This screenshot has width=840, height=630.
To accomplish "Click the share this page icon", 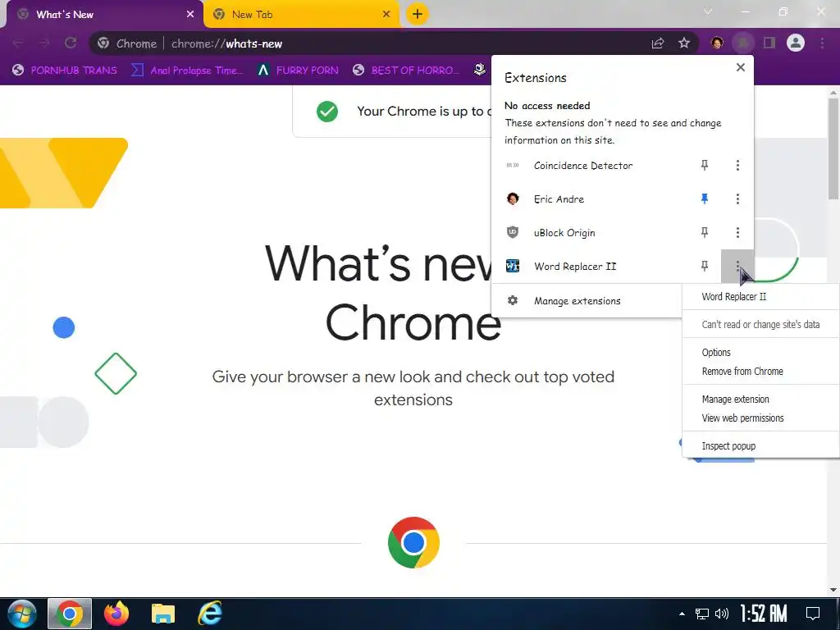I will (x=658, y=43).
